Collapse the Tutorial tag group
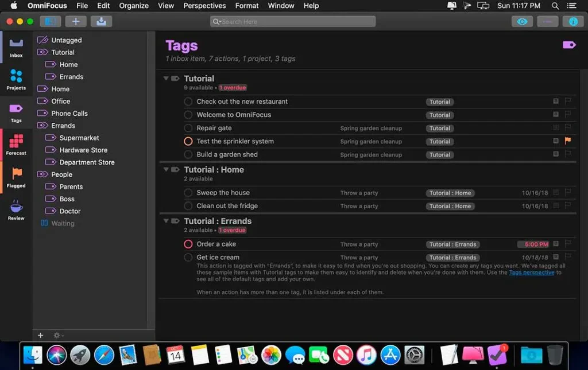 click(x=166, y=78)
